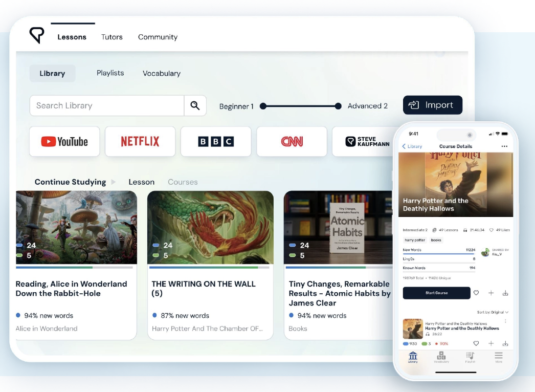Click the Continue Studying heading

tap(70, 182)
